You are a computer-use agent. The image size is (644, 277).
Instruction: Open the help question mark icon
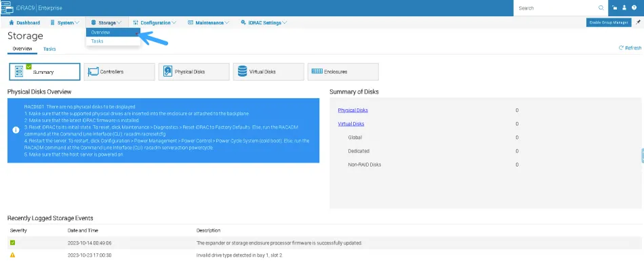click(634, 8)
